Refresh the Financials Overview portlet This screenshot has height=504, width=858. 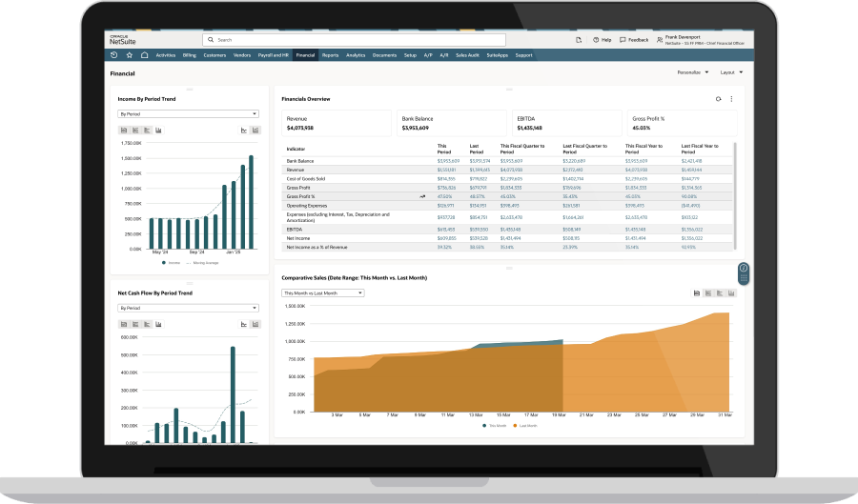tap(718, 98)
